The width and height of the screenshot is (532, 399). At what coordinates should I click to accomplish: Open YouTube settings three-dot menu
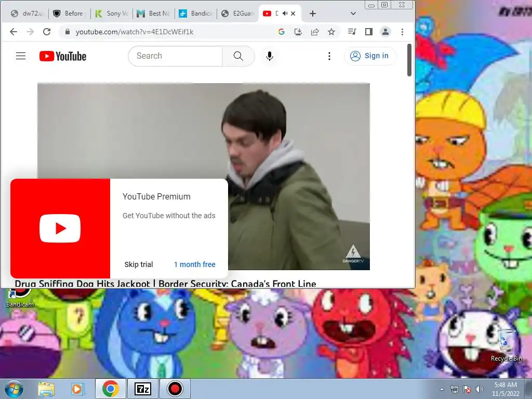[x=329, y=56]
